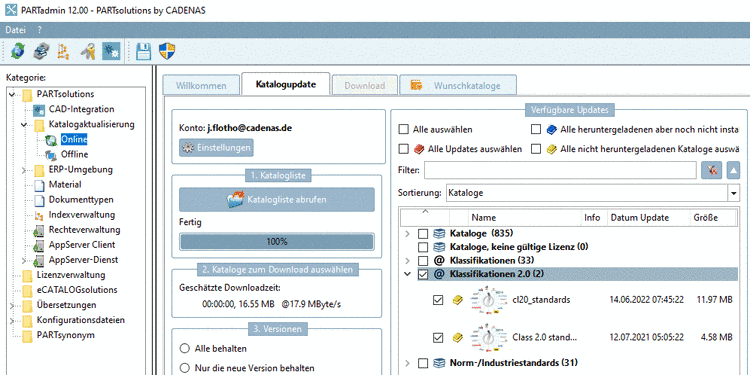This screenshot has height=375, width=750.
Task: Click the 100% progress bar
Action: 276,242
